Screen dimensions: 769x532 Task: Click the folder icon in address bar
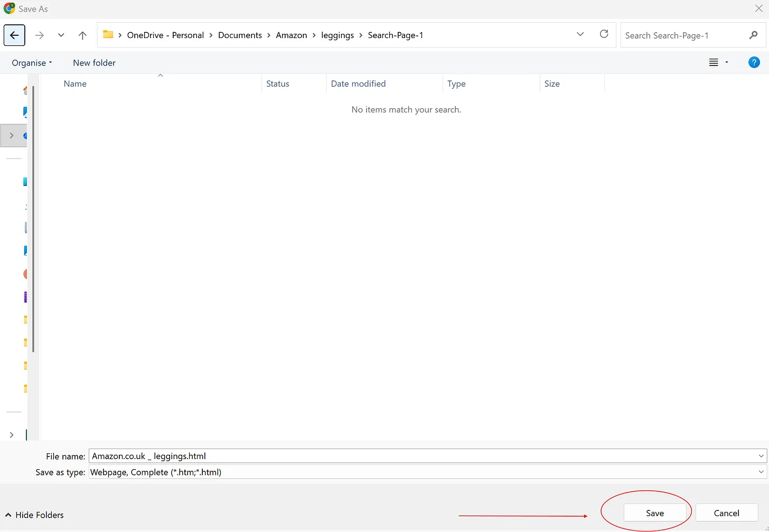pos(108,35)
